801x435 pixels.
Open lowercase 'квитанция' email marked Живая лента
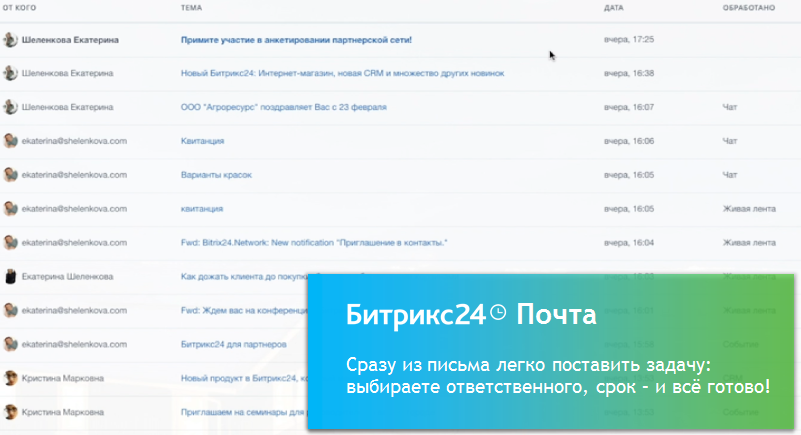click(x=202, y=209)
